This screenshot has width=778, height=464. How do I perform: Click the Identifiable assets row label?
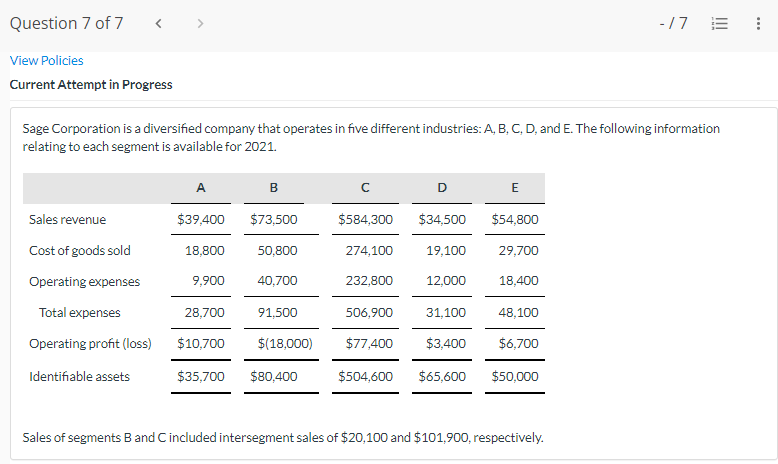(x=79, y=377)
